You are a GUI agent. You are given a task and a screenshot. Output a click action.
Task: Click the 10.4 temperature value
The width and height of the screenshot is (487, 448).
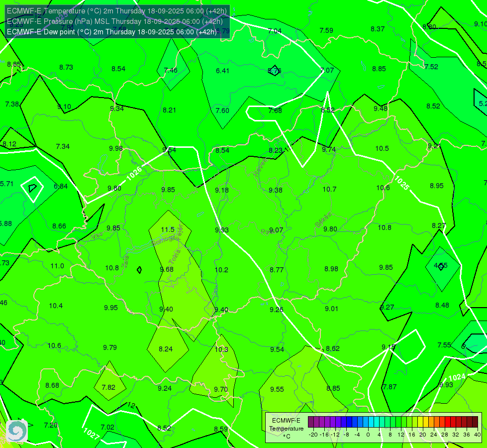[x=56, y=306]
